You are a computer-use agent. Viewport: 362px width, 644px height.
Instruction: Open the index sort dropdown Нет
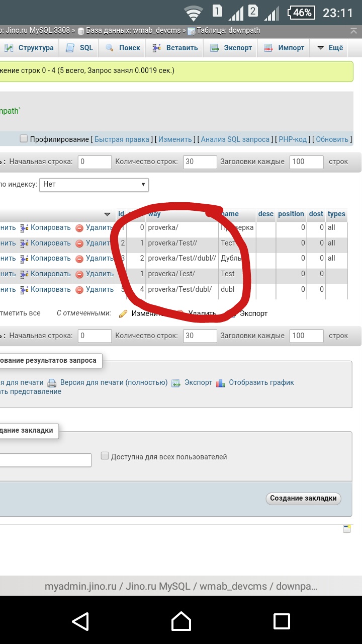[94, 185]
